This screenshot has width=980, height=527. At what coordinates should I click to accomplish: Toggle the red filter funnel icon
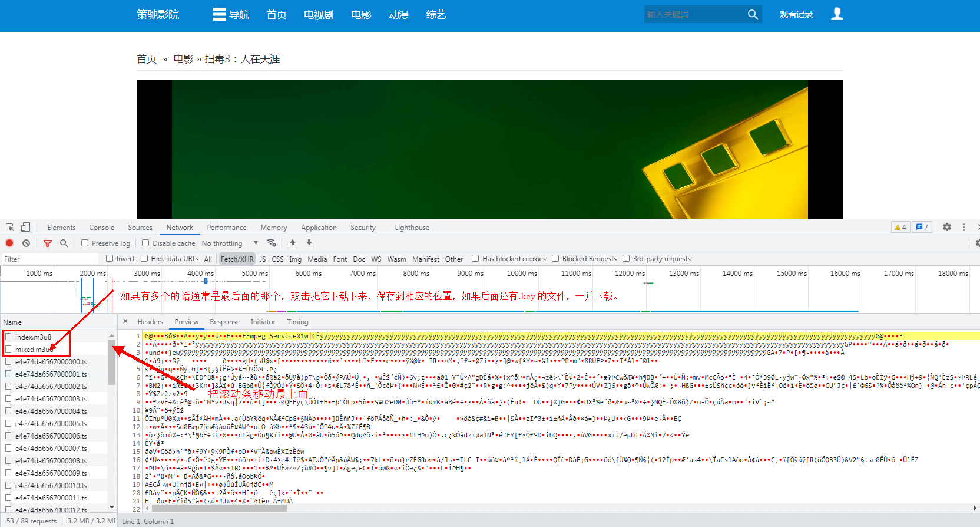tap(48, 243)
